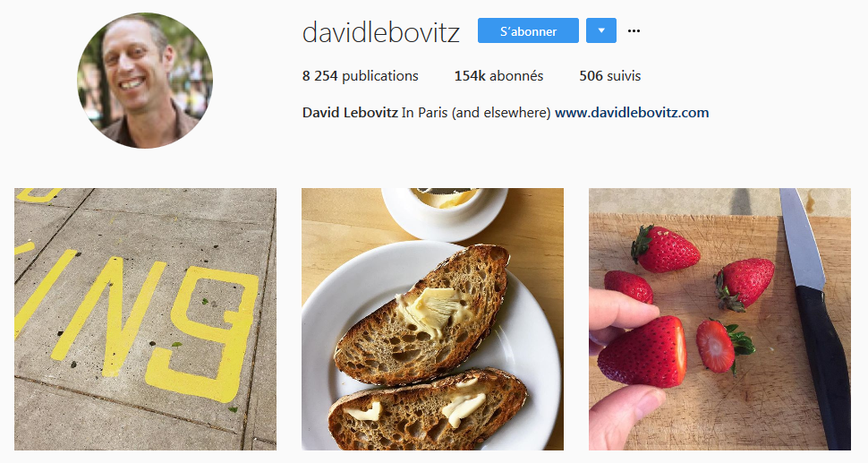Open the strawberries on cutting board photo

719,319
